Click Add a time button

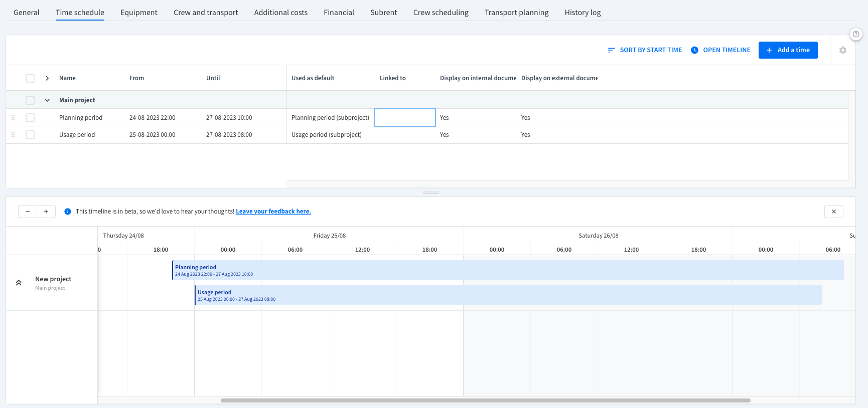click(x=788, y=50)
